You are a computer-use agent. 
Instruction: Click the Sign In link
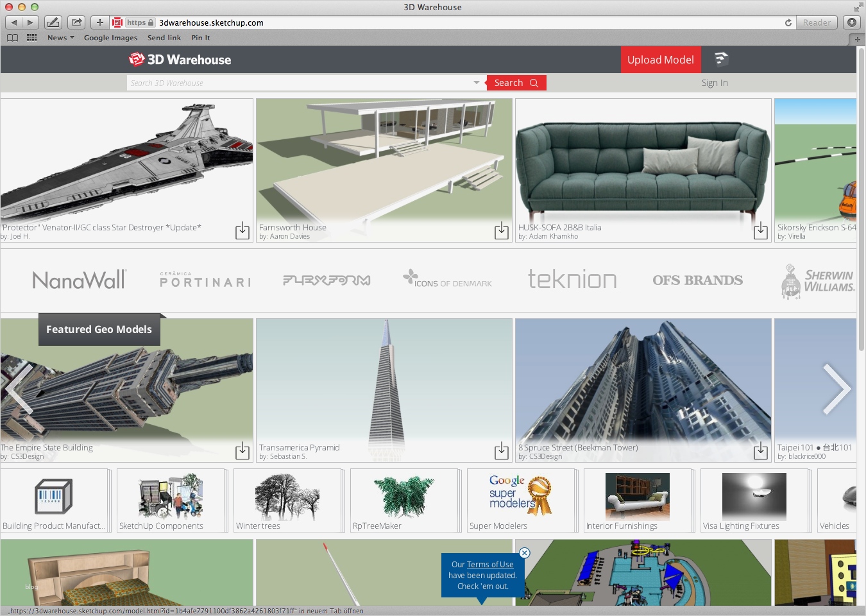(x=715, y=83)
